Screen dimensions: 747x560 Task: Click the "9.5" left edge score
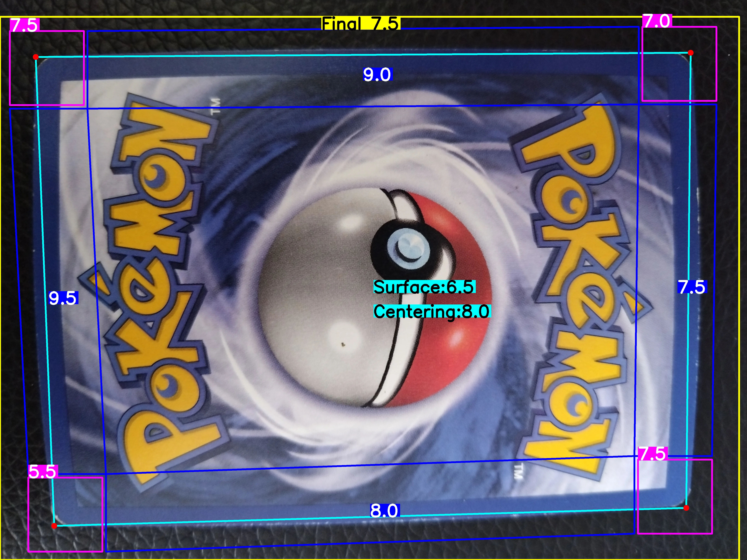64,298
